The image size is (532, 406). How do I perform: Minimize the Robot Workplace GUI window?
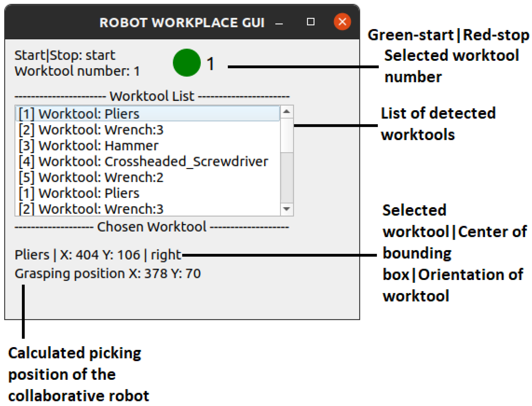(279, 23)
